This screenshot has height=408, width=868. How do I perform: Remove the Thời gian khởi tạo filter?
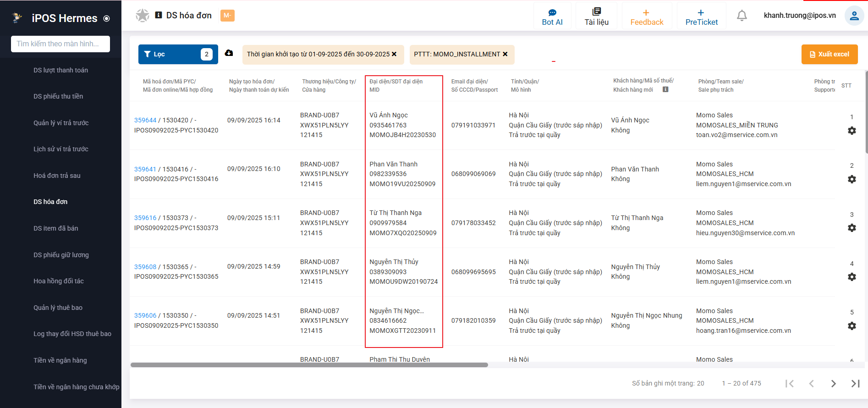coord(394,54)
